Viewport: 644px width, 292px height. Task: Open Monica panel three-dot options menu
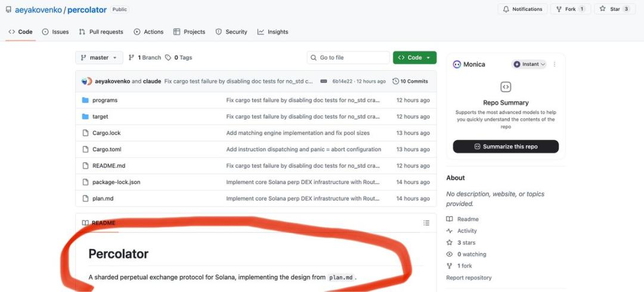coord(555,64)
